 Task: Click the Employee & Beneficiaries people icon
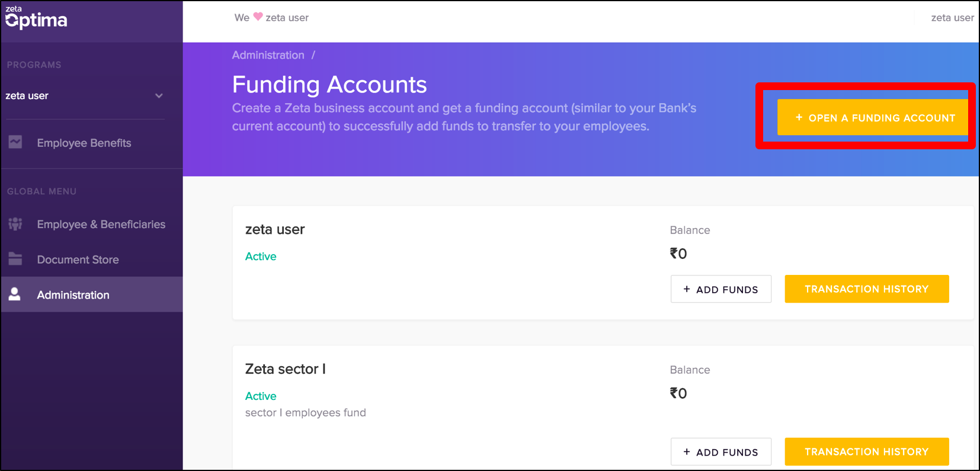(x=15, y=224)
